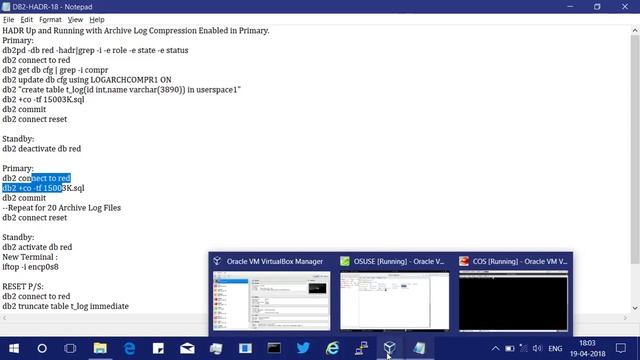Click line 'db2 get db cfg | grep -i compr'
The height and width of the screenshot is (360, 640).
[55, 70]
